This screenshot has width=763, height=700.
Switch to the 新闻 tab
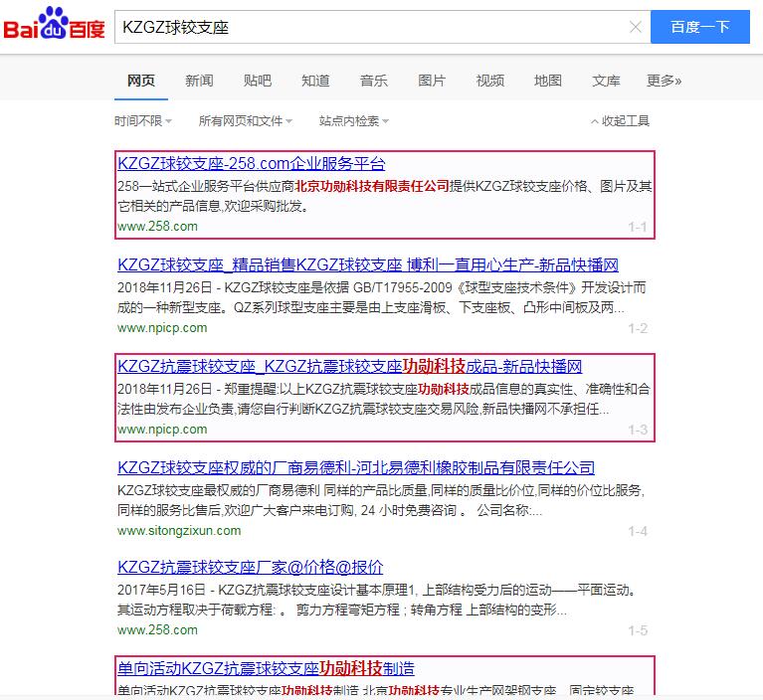199,81
